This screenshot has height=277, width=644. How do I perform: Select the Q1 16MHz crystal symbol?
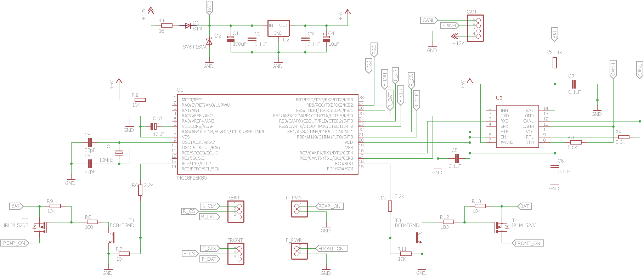pos(119,153)
